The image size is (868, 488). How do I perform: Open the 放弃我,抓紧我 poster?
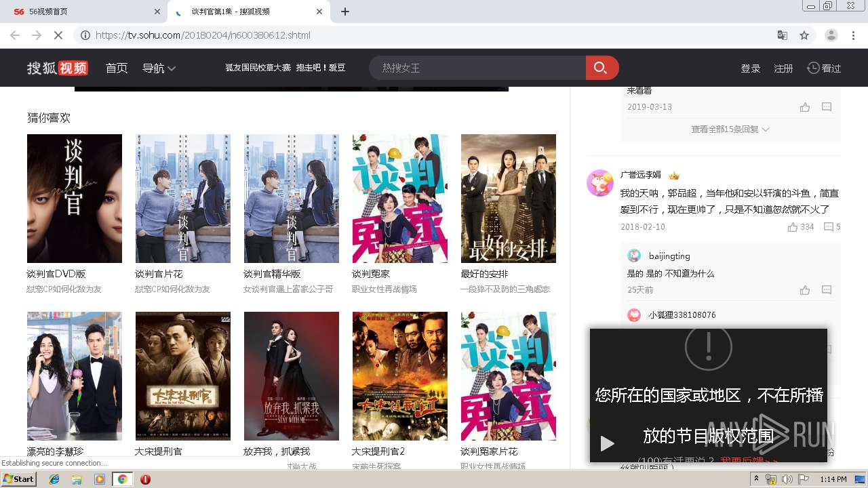pyautogui.click(x=292, y=376)
